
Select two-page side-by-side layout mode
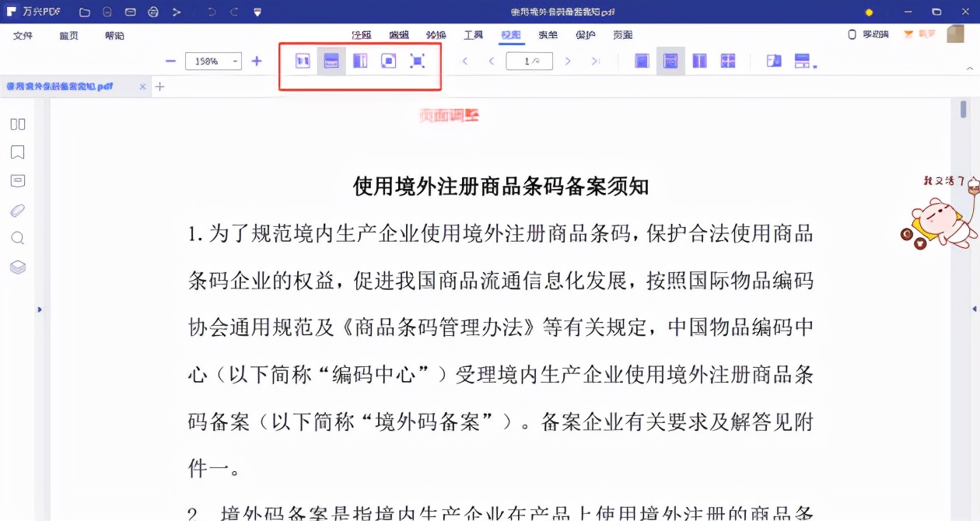[x=699, y=60]
